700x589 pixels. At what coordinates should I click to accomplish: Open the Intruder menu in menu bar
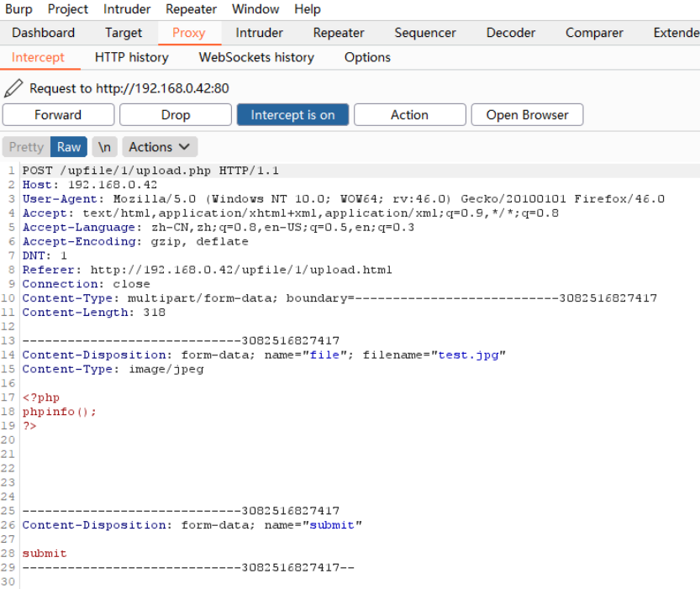[x=127, y=9]
